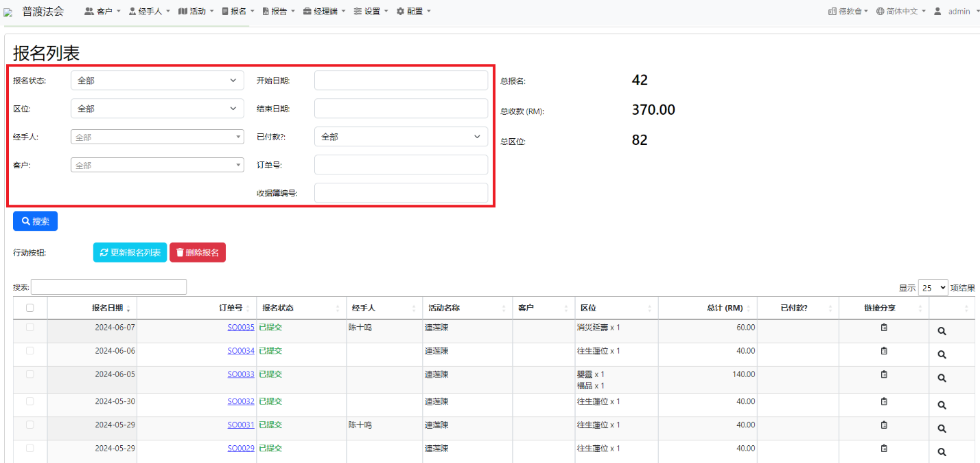Open the 报名状态 dropdown
980x463 pixels.
pos(157,80)
